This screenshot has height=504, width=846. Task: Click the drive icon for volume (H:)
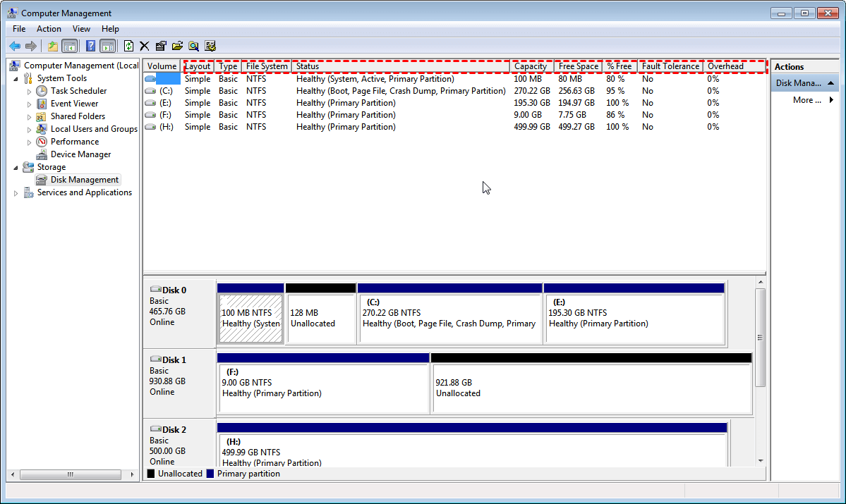click(x=150, y=127)
